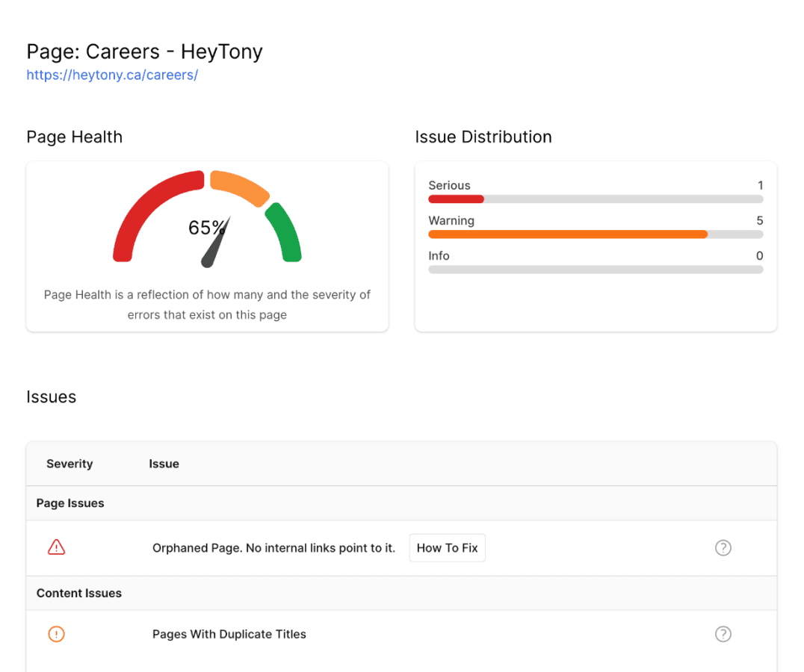
Task: Click the red Serious progress bar
Action: point(456,199)
